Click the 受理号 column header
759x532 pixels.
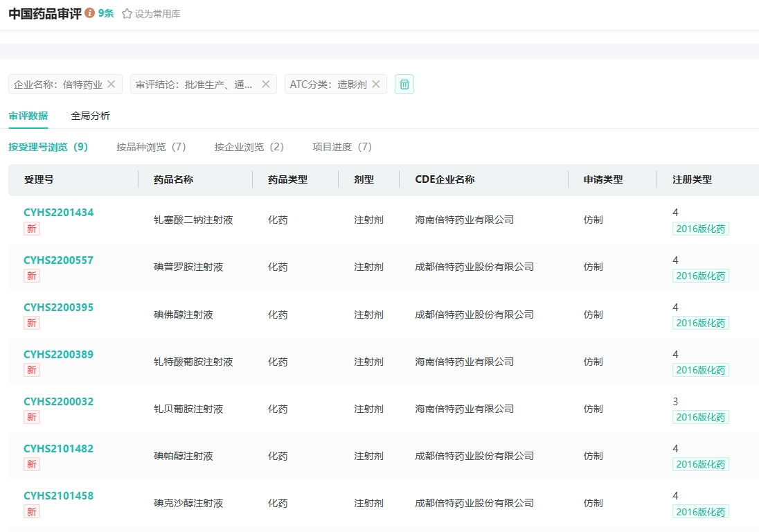click(39, 179)
